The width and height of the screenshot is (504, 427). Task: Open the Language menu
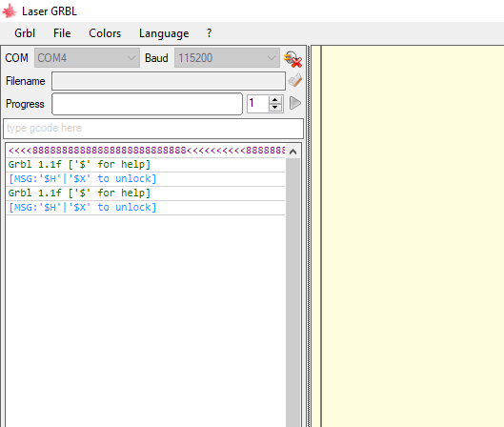coord(164,33)
